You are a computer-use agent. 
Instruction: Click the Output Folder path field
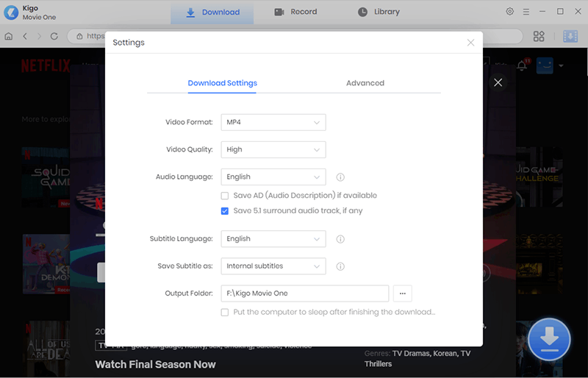click(304, 293)
